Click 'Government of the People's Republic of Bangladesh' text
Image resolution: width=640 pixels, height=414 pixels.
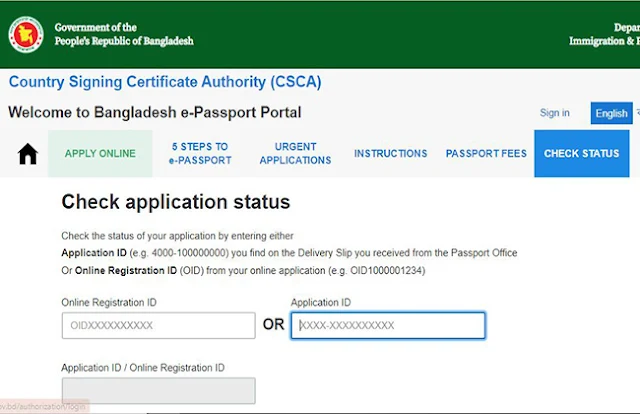click(x=124, y=34)
